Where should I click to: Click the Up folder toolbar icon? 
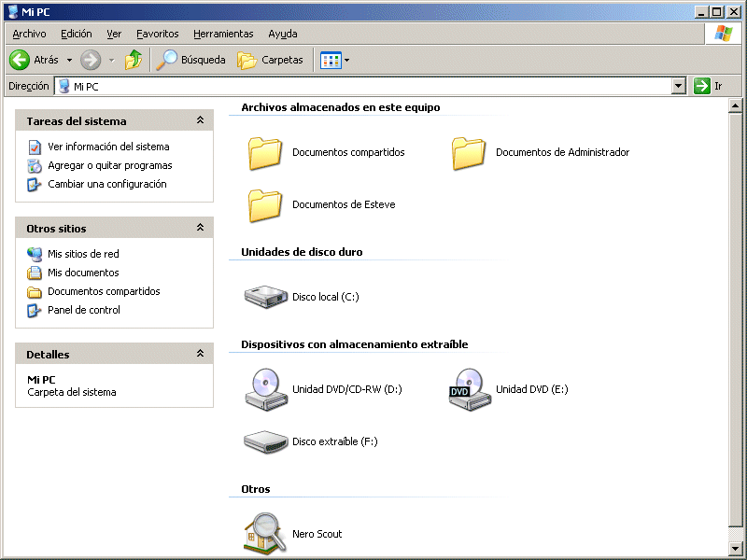[x=134, y=60]
